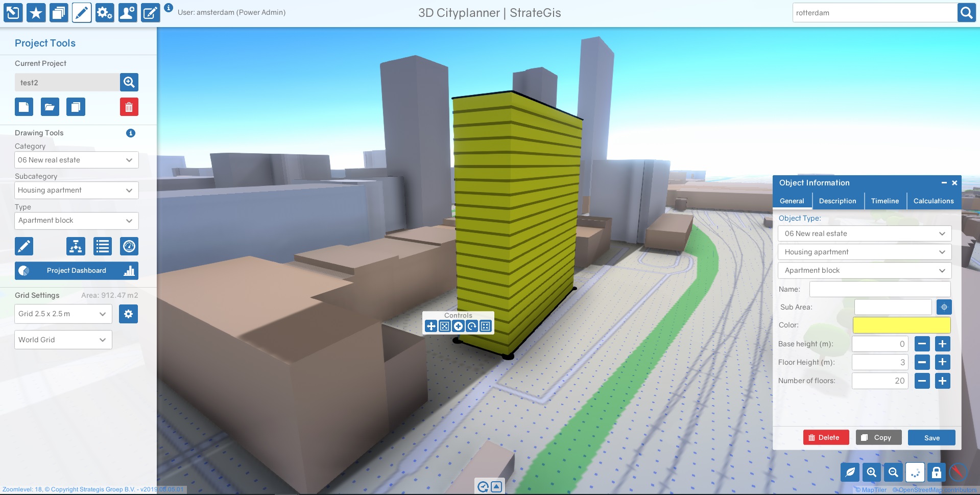Expand the Category dropdown in Drawing Tools
Viewport: 980px width, 495px height.
(77, 160)
